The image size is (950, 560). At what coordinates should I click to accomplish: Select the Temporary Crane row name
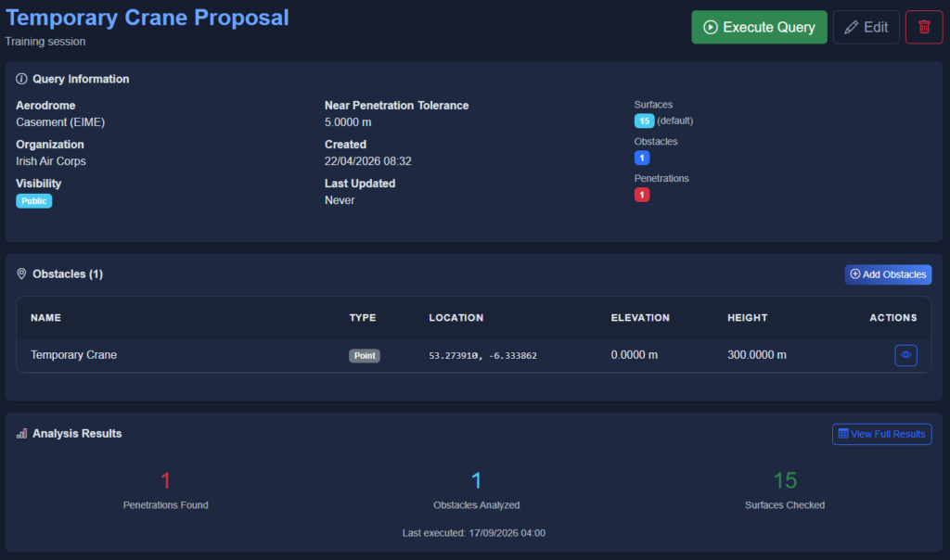(74, 355)
